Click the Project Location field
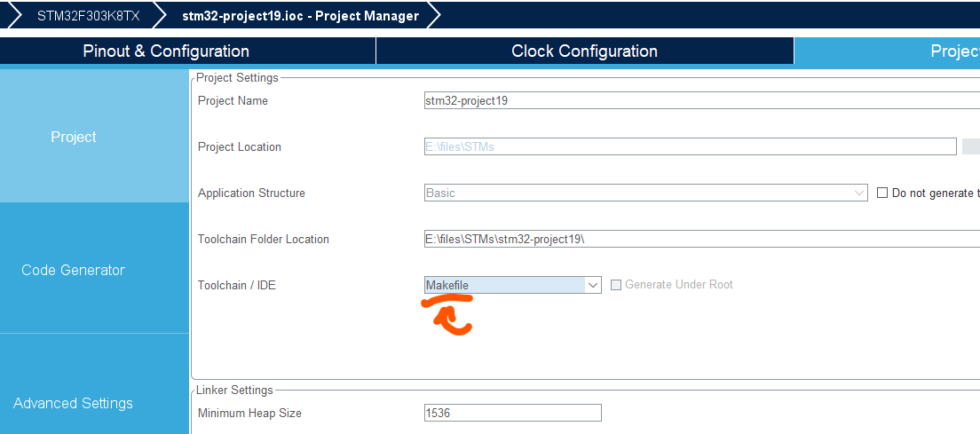Image resolution: width=980 pixels, height=434 pixels. point(690,146)
